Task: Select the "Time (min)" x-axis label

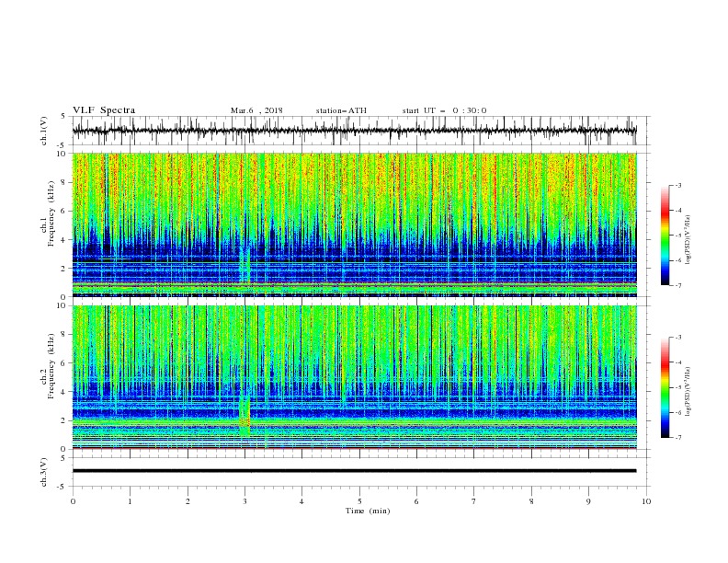Action: [x=368, y=511]
